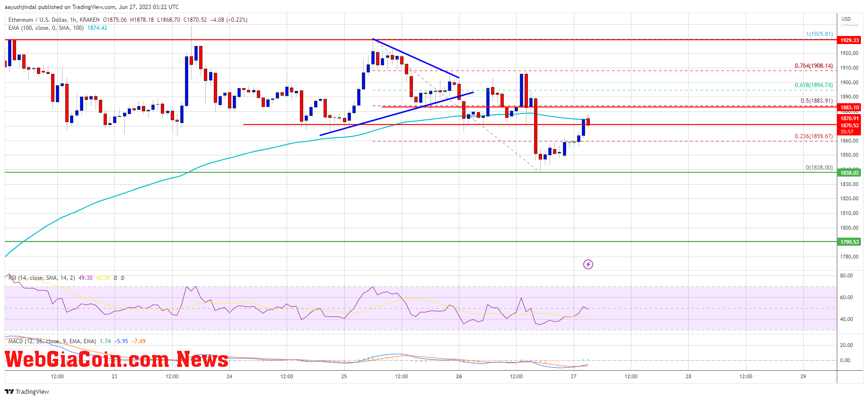This screenshot has height=400, width=868.
Task: Click the EMA (100, close) indicator legend
Action: point(46,28)
